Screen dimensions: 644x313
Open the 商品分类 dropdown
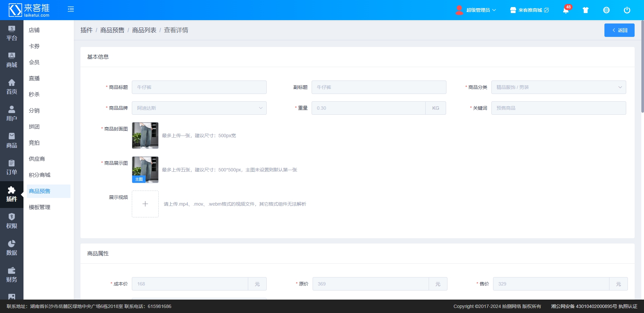tap(558, 87)
